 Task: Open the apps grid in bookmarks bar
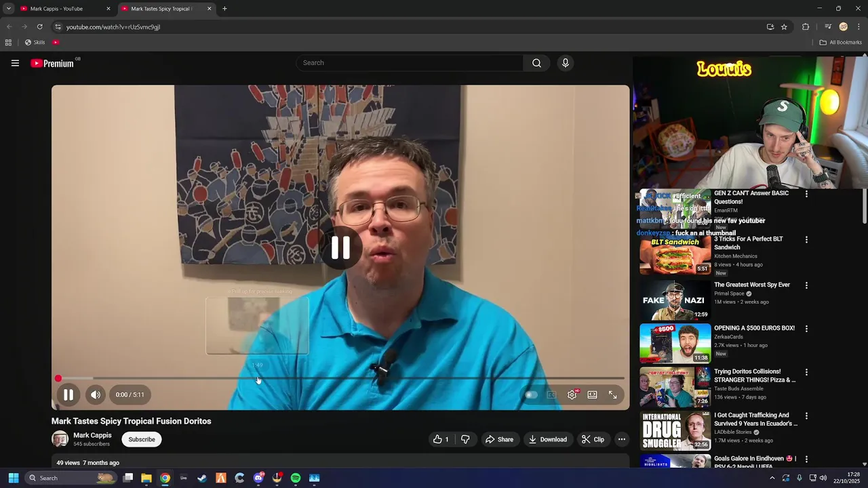click(8, 42)
